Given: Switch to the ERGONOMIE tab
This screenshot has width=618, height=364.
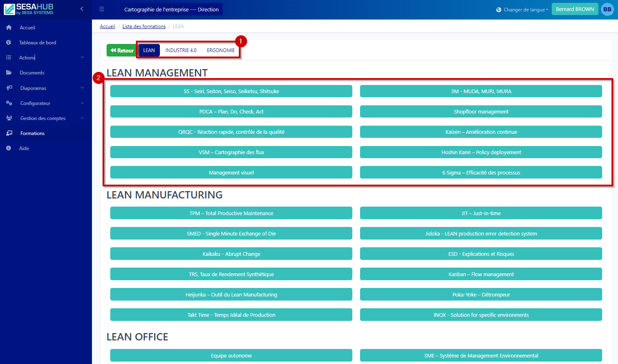Looking at the screenshot, I should tap(221, 50).
